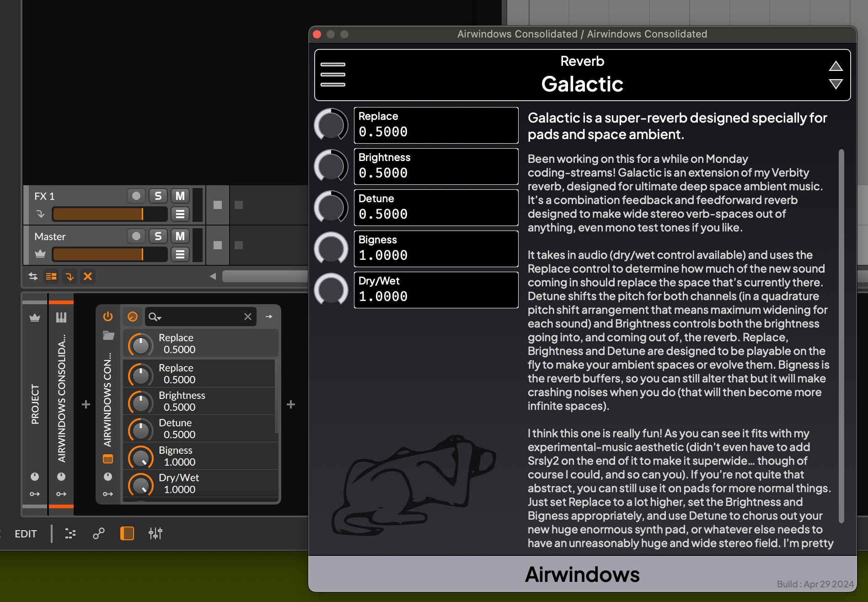Click the clock icon on PROJECT tab

click(35, 476)
